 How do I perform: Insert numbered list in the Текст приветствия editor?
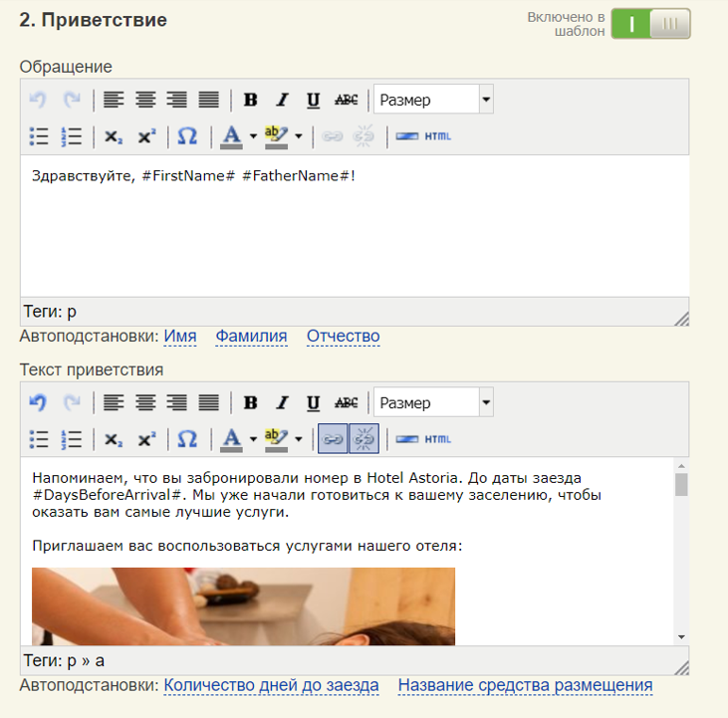click(x=71, y=439)
